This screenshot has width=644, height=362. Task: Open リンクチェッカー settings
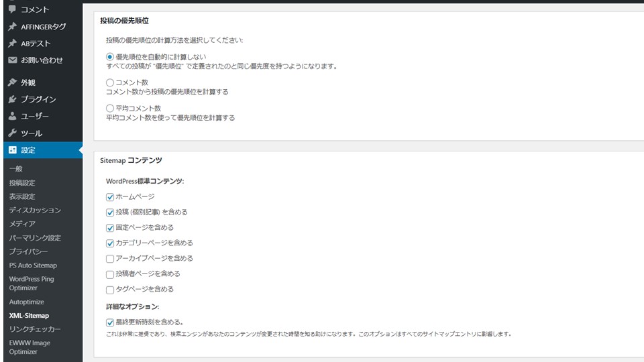(35, 328)
